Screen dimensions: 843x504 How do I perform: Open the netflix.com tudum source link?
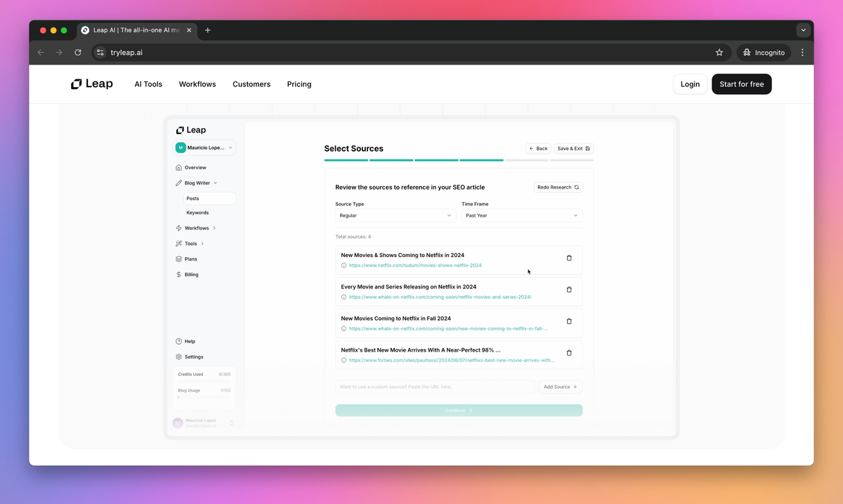tap(415, 265)
